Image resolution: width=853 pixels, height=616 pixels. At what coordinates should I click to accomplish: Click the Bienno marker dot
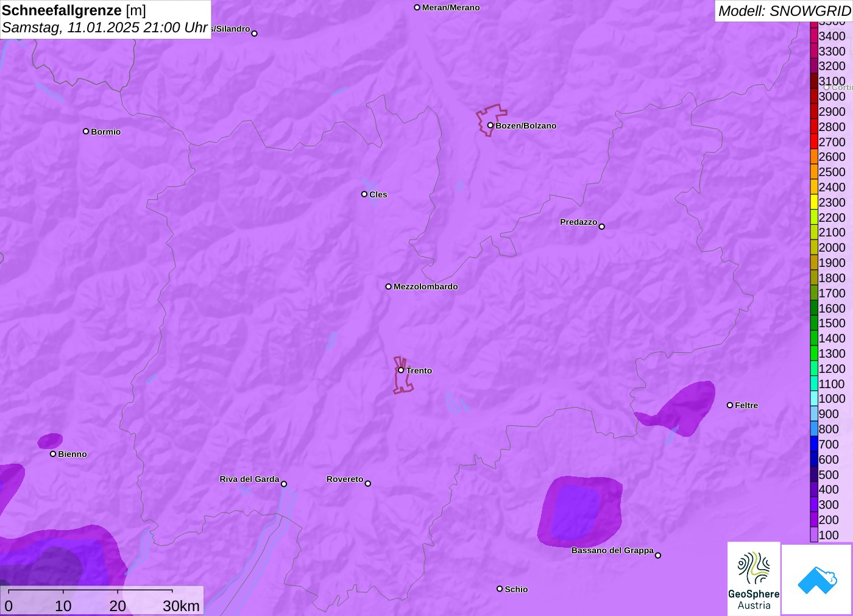[53, 454]
